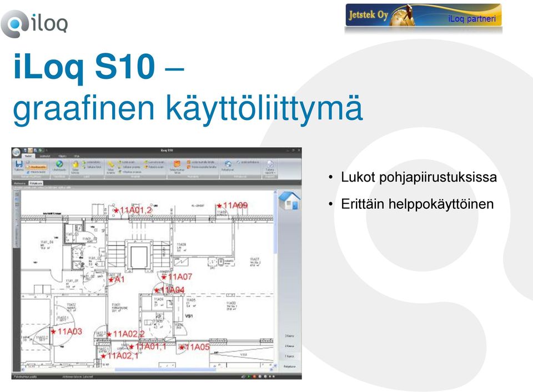
Task: Select the 11A05 lock star marker
Action: coord(182,348)
